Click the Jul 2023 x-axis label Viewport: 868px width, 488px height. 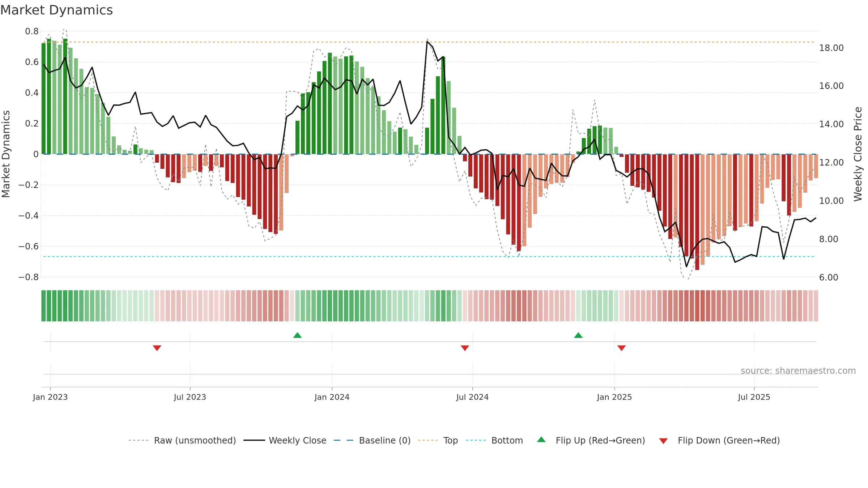(190, 397)
